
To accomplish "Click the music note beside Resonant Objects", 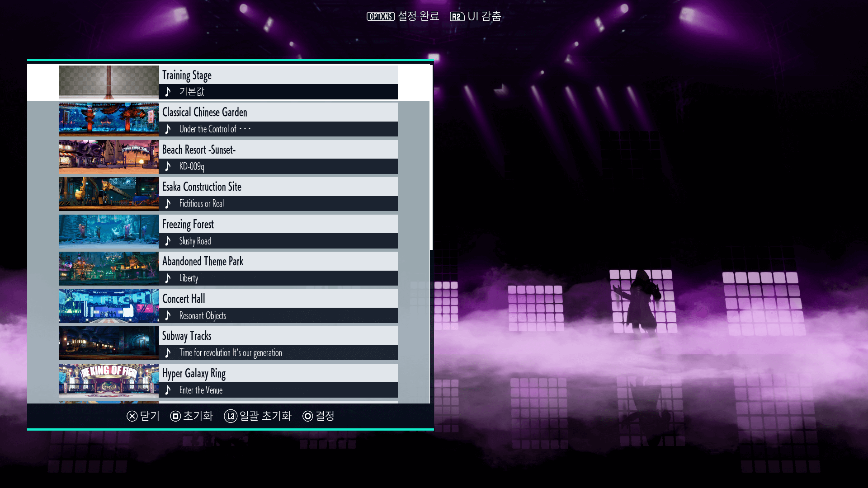I will tap(168, 315).
